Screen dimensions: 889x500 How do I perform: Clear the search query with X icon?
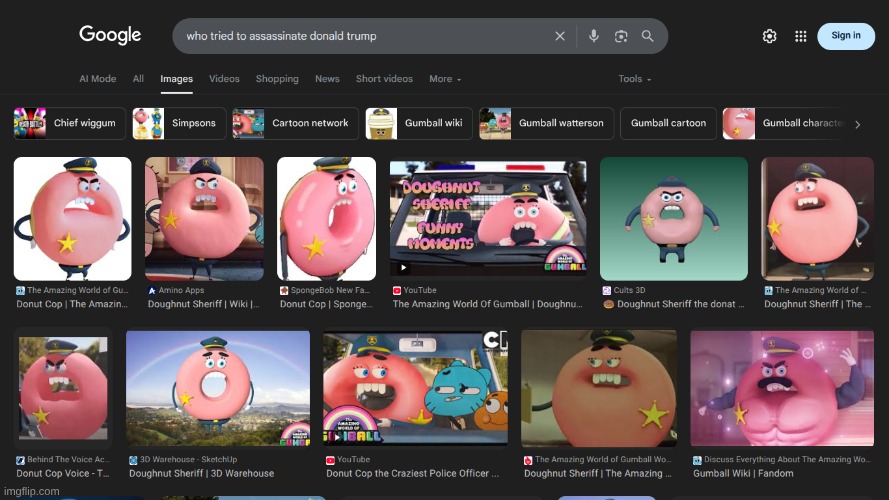(x=560, y=36)
